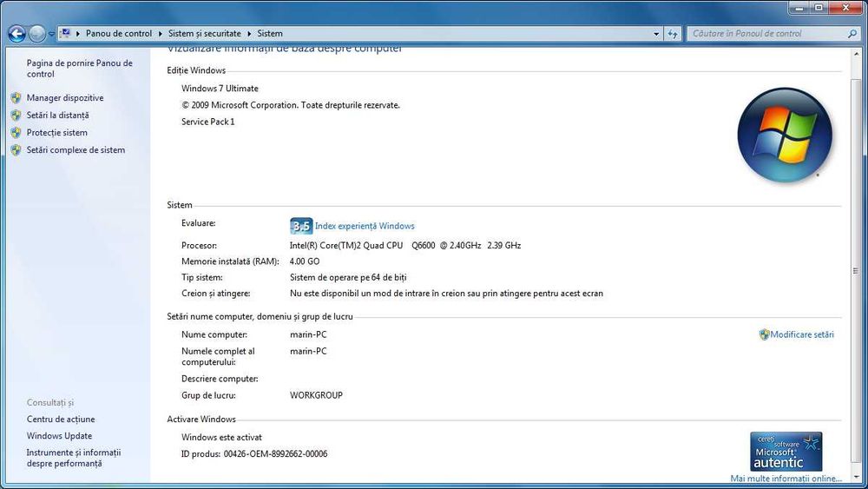
Task: Click the Forward navigation arrow button
Action: click(x=37, y=35)
